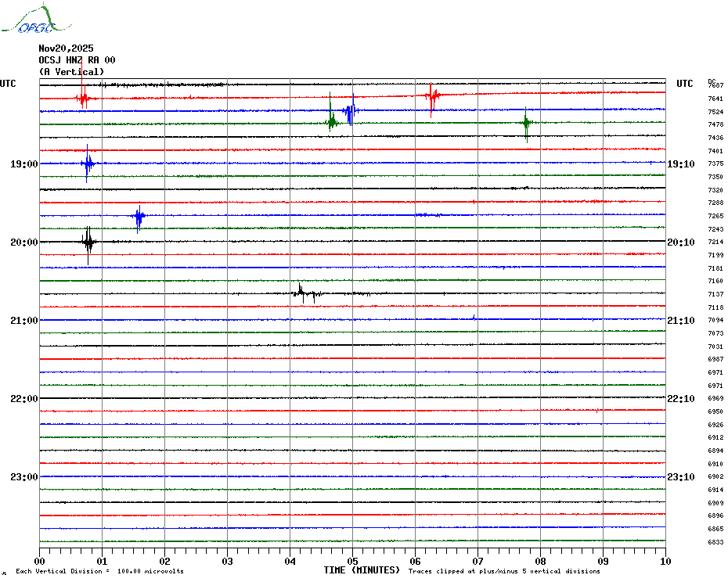Click the 7687 value in the right column

715,85
